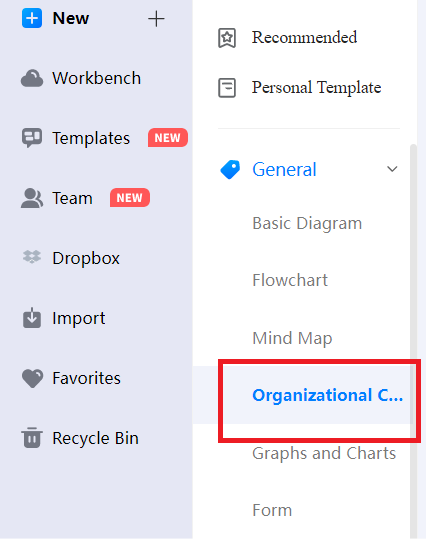Click the Personal Template page icon
The height and width of the screenshot is (539, 426).
(227, 88)
